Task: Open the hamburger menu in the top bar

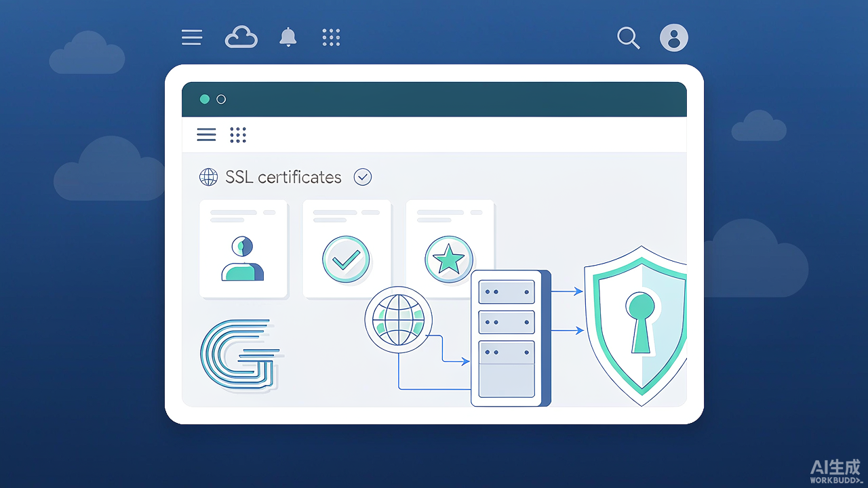Action: [192, 37]
